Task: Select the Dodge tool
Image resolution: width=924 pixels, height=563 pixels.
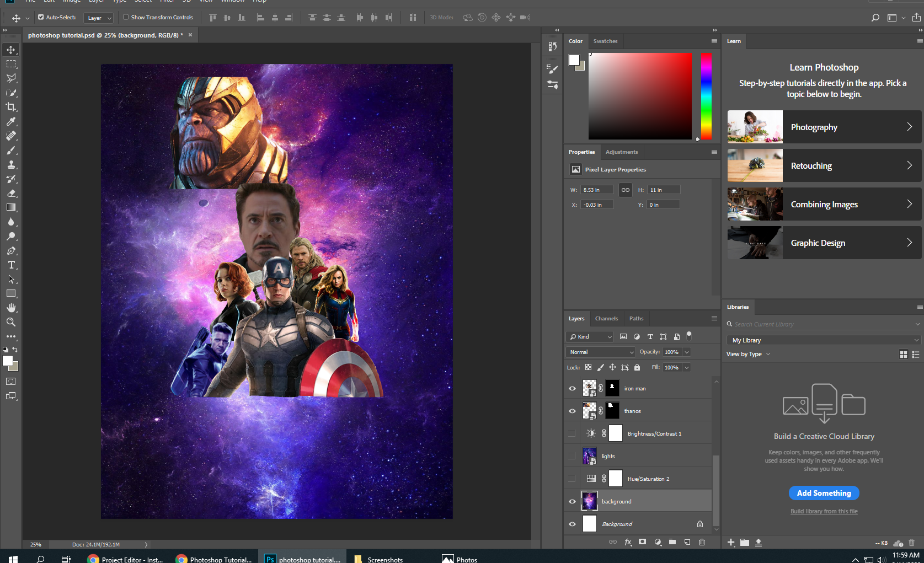Action: [x=11, y=236]
